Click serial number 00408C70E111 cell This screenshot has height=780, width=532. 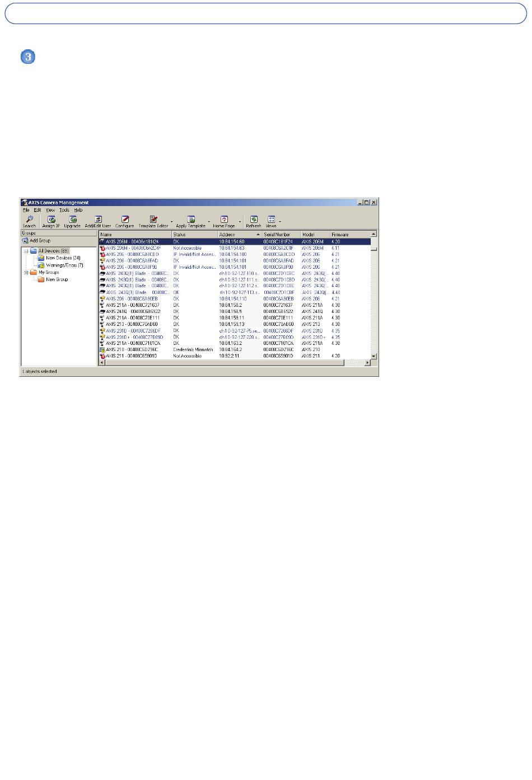pyautogui.click(x=278, y=318)
